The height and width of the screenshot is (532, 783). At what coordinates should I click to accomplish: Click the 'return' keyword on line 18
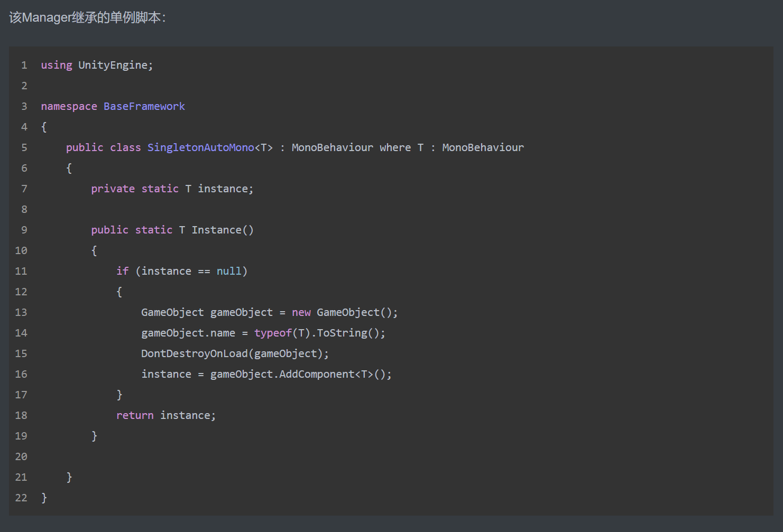coord(135,415)
